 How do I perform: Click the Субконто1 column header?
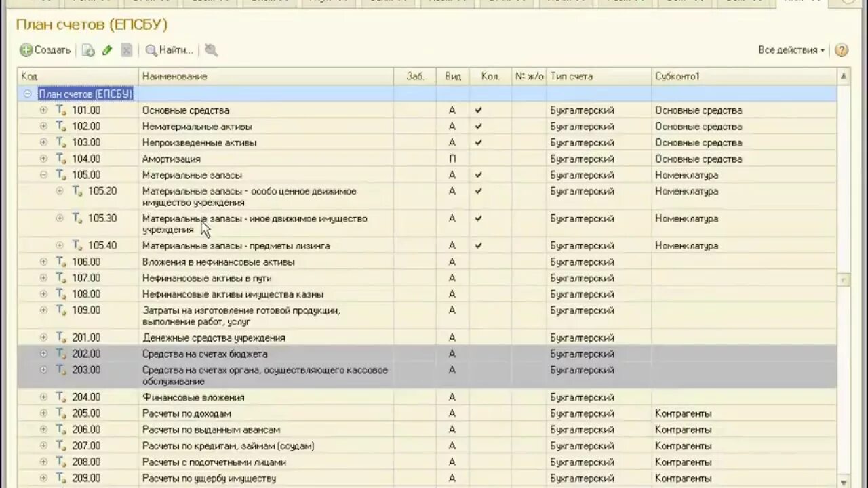pyautogui.click(x=744, y=76)
